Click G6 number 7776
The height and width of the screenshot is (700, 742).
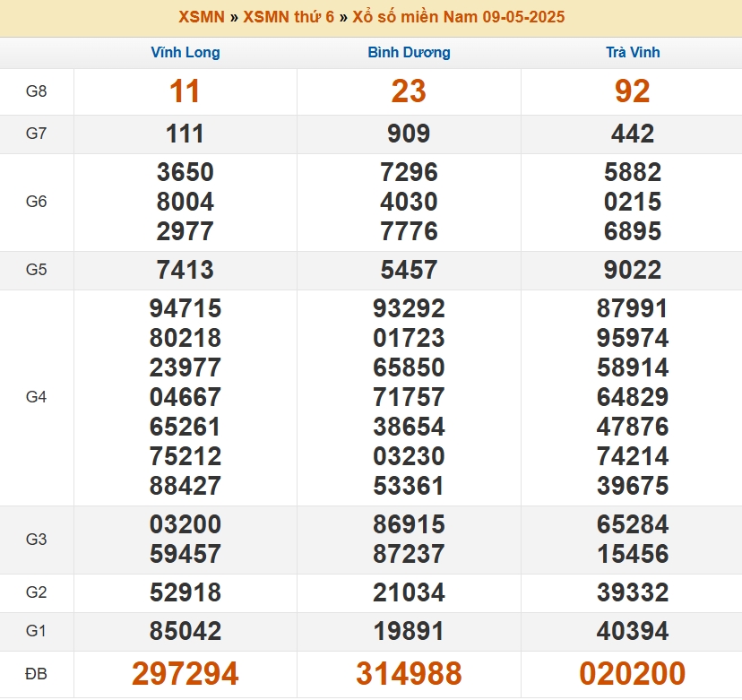click(409, 231)
